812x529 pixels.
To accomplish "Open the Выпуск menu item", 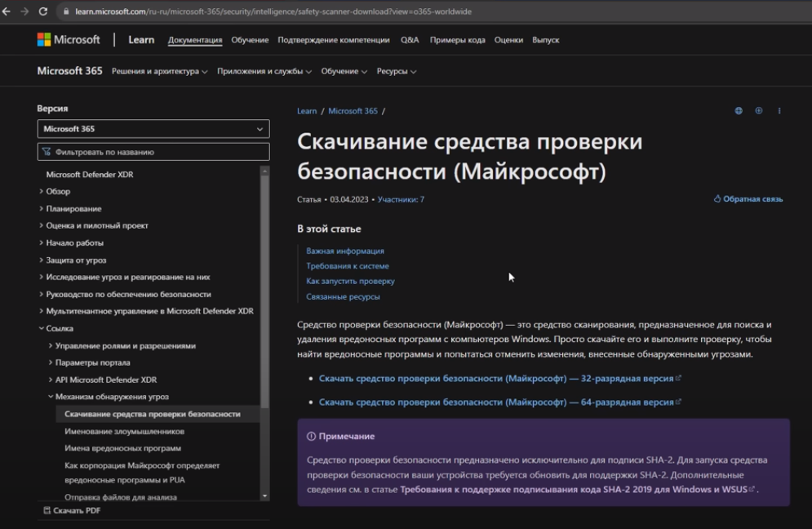I will (x=545, y=40).
